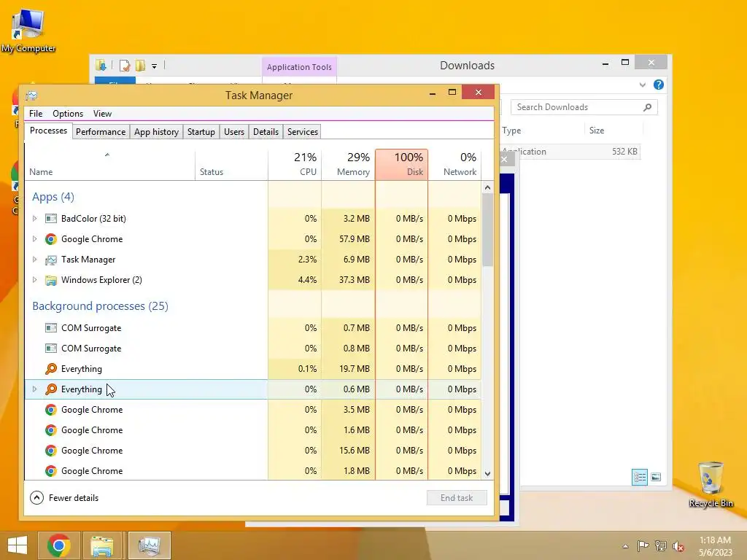Viewport: 747px width, 560px height.
Task: Expand the Downloads ribbon chevron
Action: (x=642, y=85)
